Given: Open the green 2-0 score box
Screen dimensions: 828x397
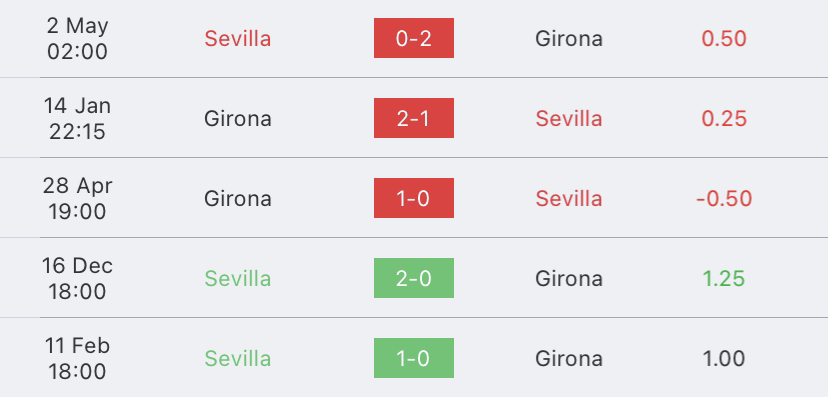Looking at the screenshot, I should click(x=413, y=278).
